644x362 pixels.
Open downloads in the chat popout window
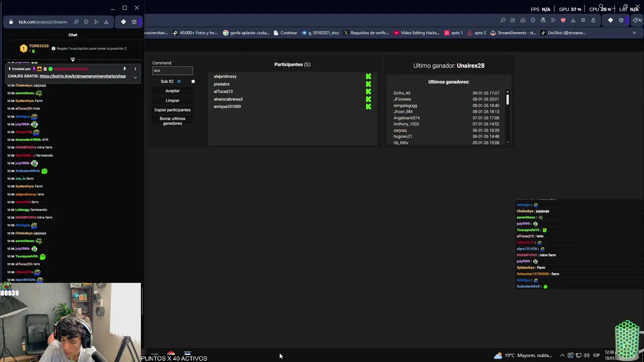pos(106,22)
